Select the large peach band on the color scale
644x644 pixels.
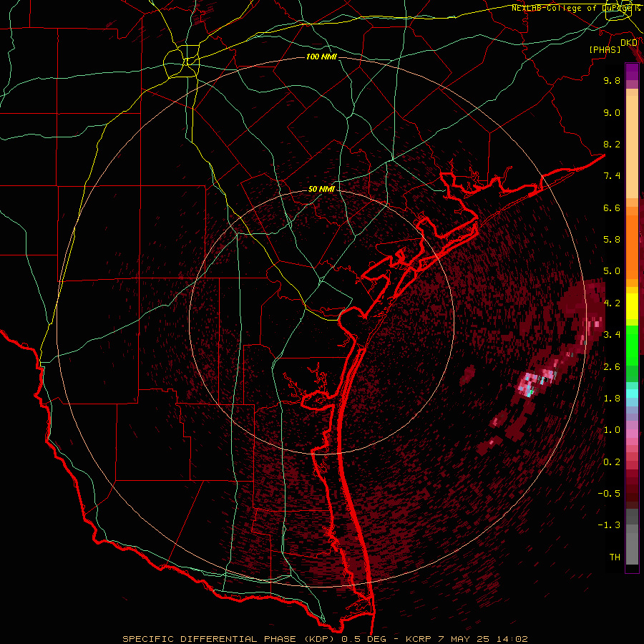click(632, 147)
